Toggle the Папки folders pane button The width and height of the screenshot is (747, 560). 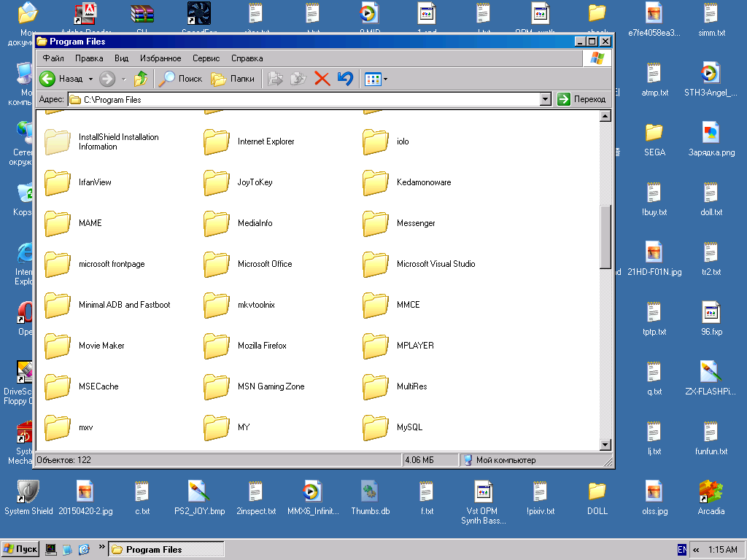(233, 79)
